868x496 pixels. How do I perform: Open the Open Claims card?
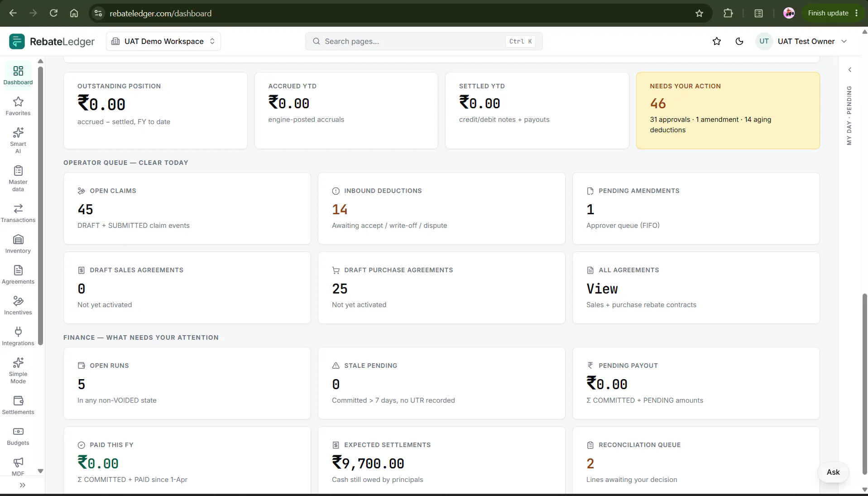pyautogui.click(x=187, y=208)
